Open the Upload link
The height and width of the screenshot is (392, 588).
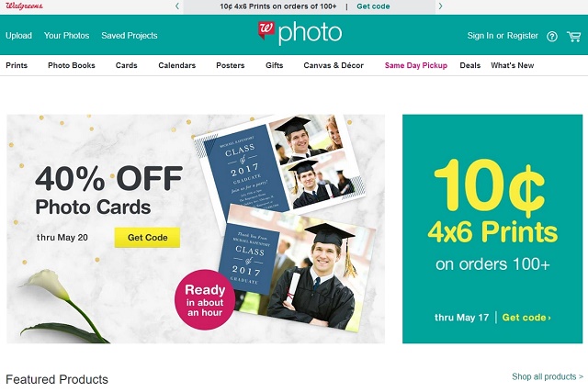(18, 36)
